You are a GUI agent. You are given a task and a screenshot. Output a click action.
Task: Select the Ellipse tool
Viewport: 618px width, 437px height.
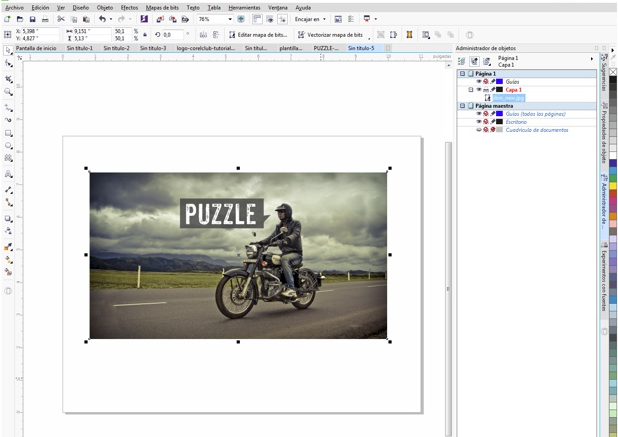tap(8, 146)
